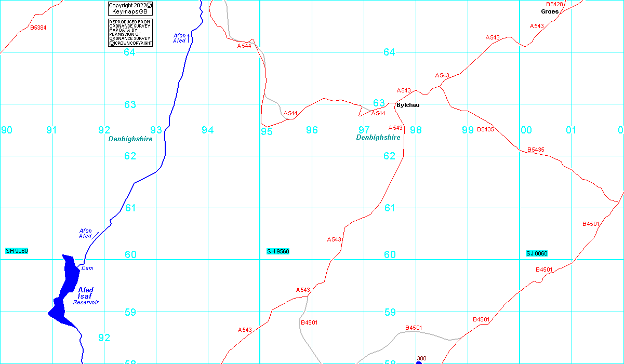
Task: Select the SH 9060 tile label
Action: coord(17,251)
